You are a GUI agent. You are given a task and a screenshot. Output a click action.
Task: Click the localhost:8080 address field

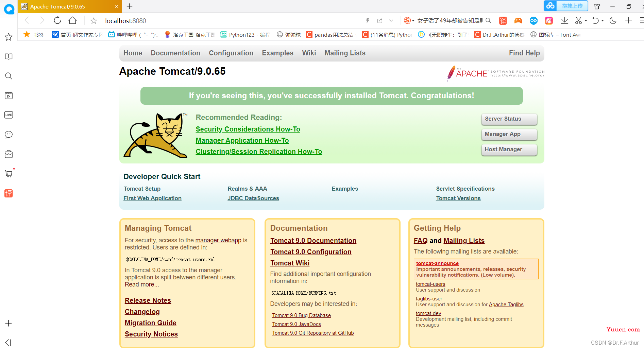231,21
